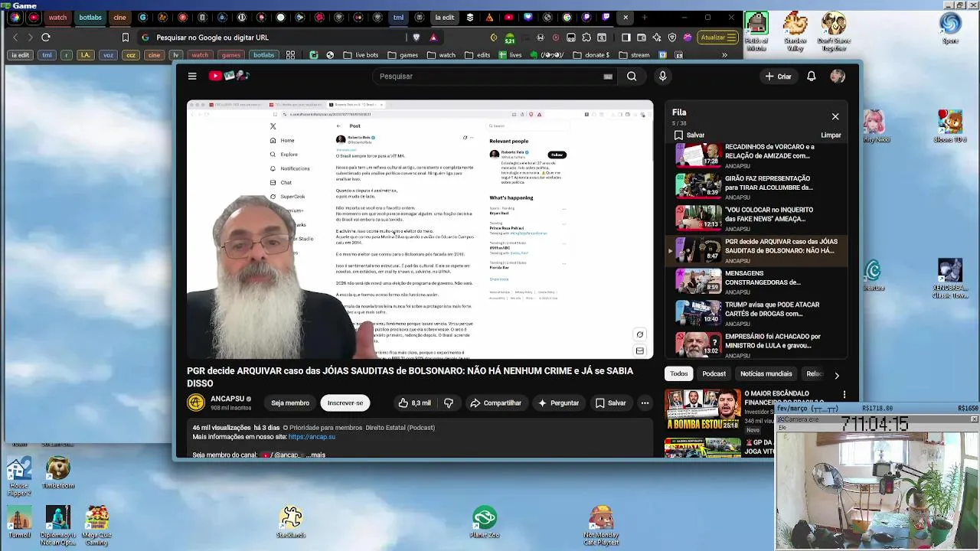Open the ANCAPSU channel avatar
This screenshot has height=551, width=980.
coord(196,403)
